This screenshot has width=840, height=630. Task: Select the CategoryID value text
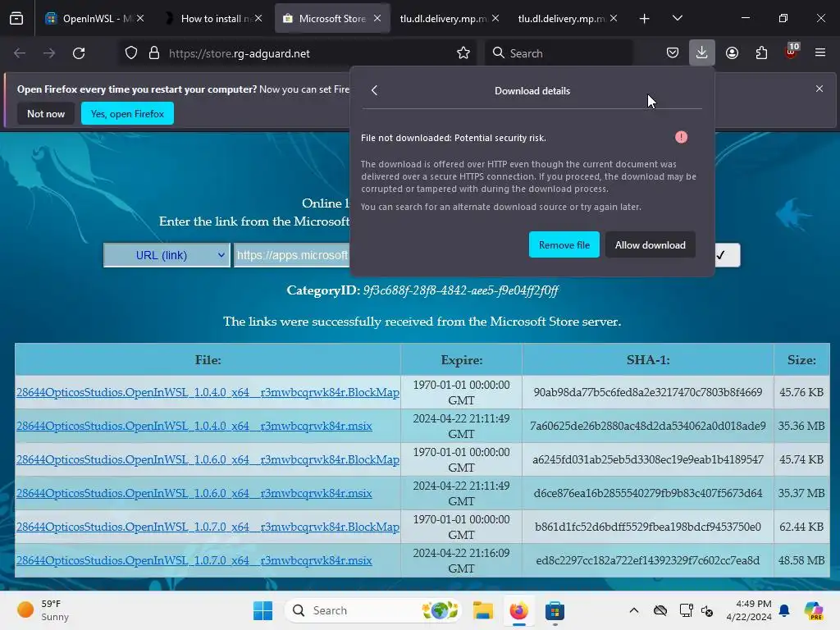(461, 290)
